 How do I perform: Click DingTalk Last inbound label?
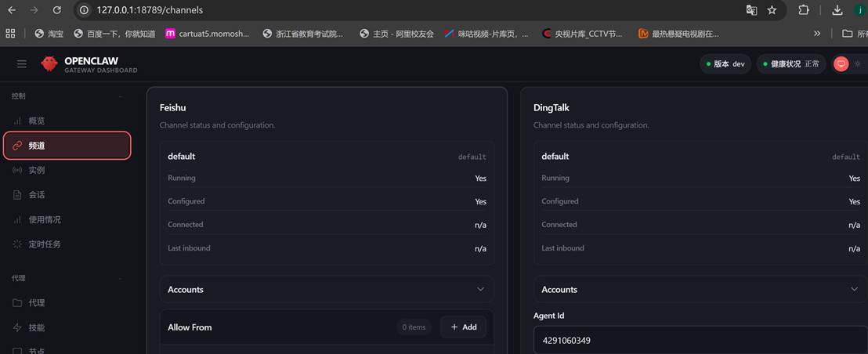coord(562,248)
